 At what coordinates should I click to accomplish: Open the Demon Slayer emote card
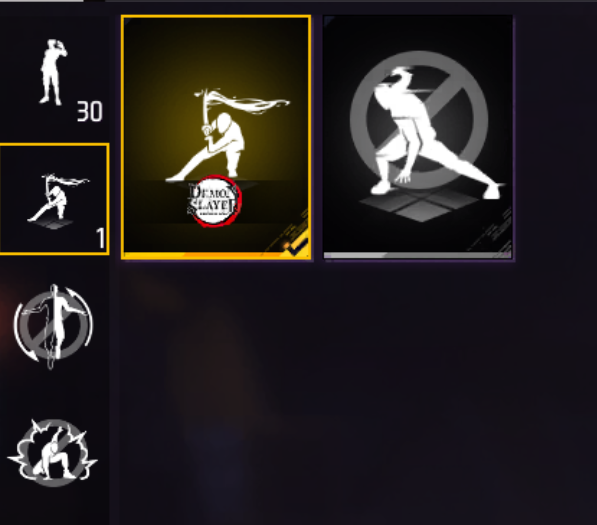point(216,137)
